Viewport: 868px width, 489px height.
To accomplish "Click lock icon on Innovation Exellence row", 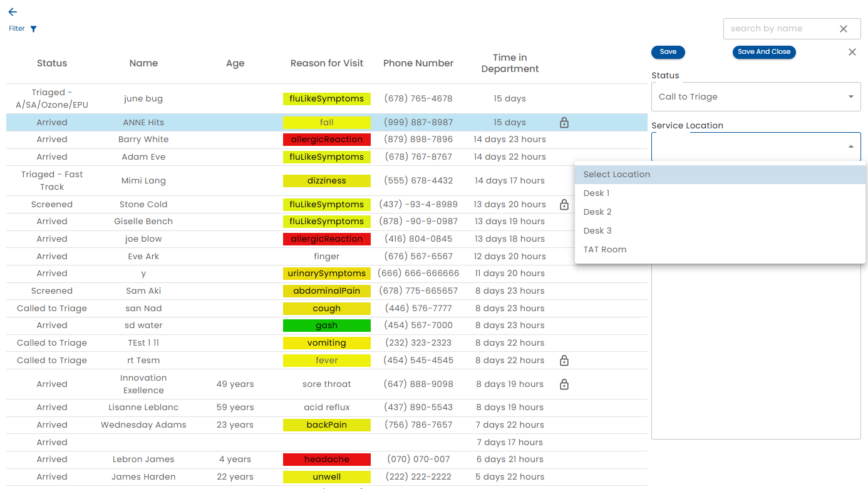I will point(564,384).
